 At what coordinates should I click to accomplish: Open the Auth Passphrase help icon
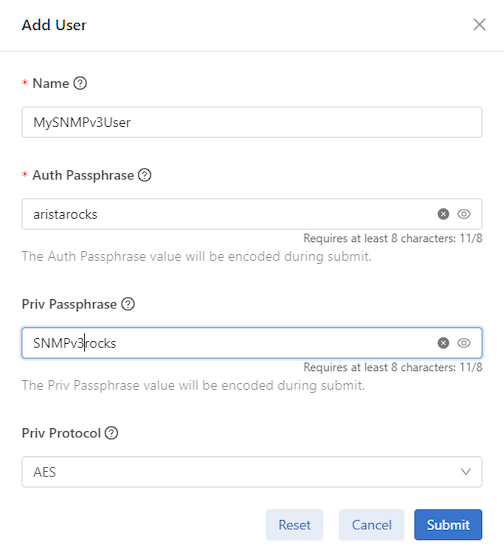pos(145,175)
